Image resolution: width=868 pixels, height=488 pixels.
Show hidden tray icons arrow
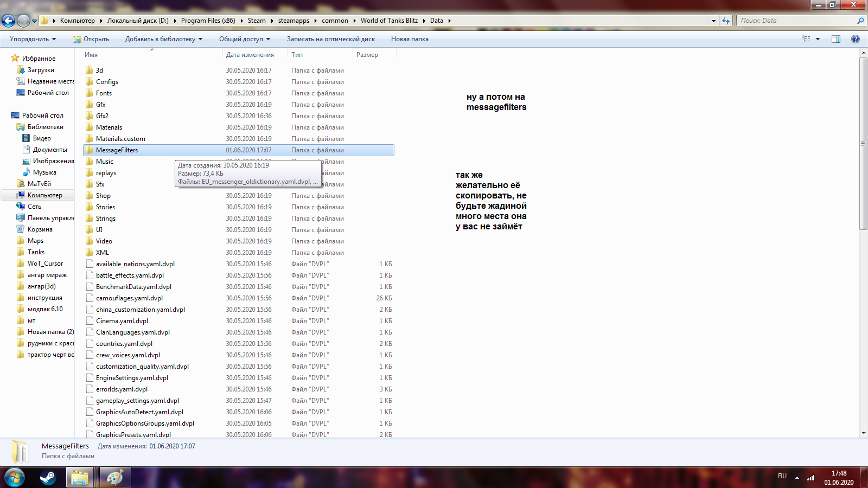click(x=797, y=478)
